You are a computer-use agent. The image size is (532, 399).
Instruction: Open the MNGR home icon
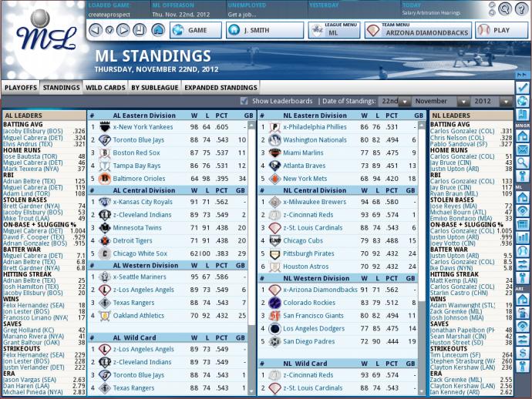[523, 136]
